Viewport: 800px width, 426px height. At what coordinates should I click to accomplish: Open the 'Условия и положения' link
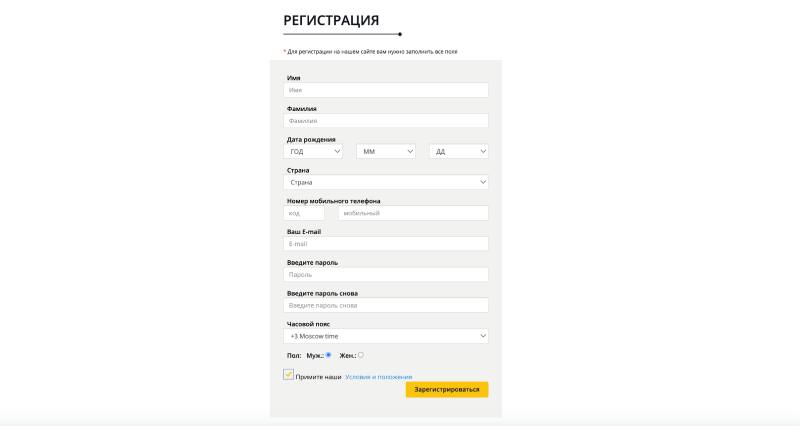378,377
